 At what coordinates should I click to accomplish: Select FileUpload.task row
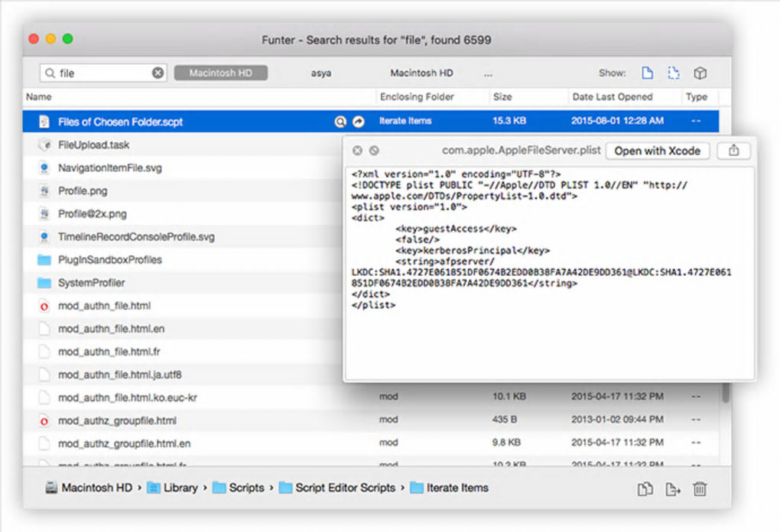tap(183, 144)
